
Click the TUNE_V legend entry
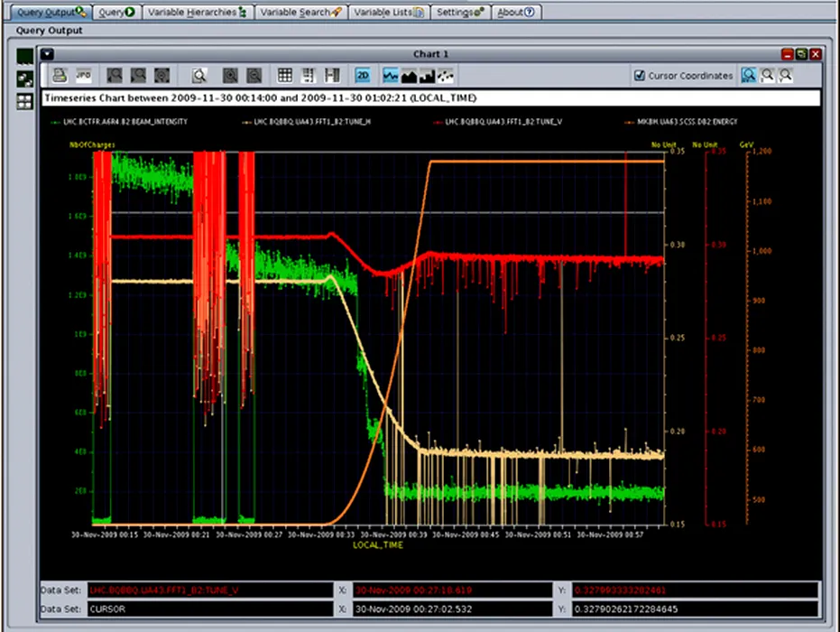498,122
